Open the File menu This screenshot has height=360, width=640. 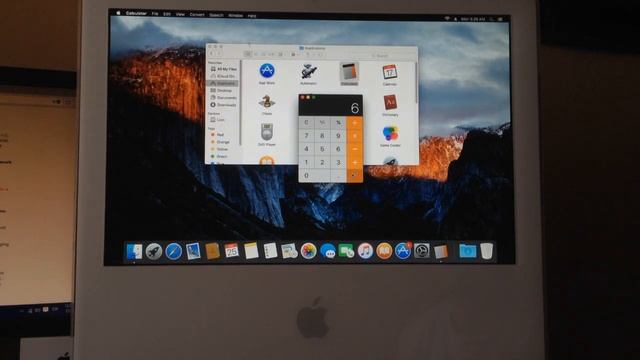coord(155,14)
